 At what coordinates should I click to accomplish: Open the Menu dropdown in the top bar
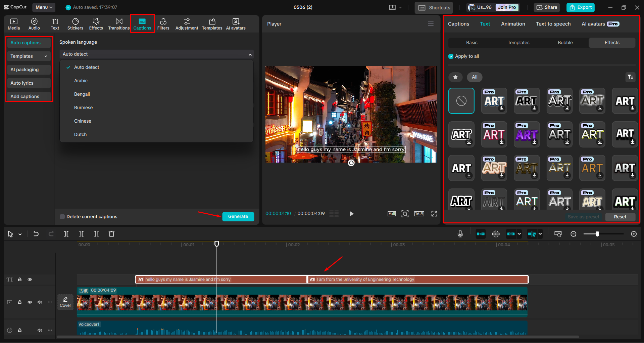pyautogui.click(x=44, y=7)
